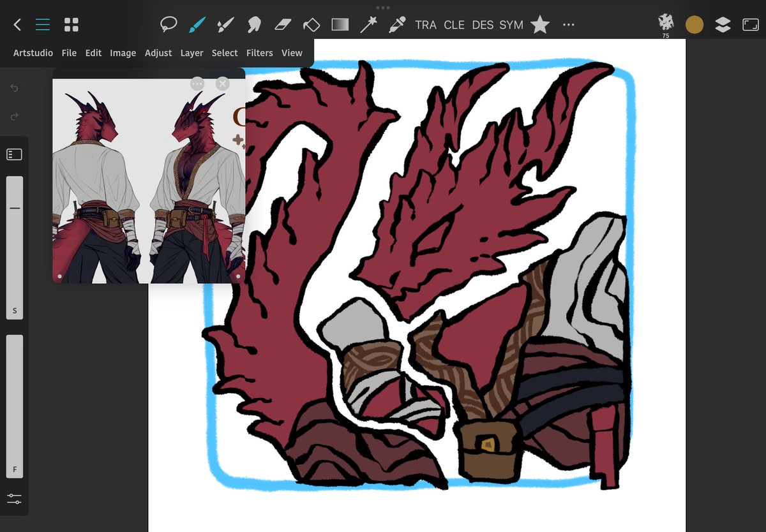Open the three-dot more tools menu

tap(569, 25)
